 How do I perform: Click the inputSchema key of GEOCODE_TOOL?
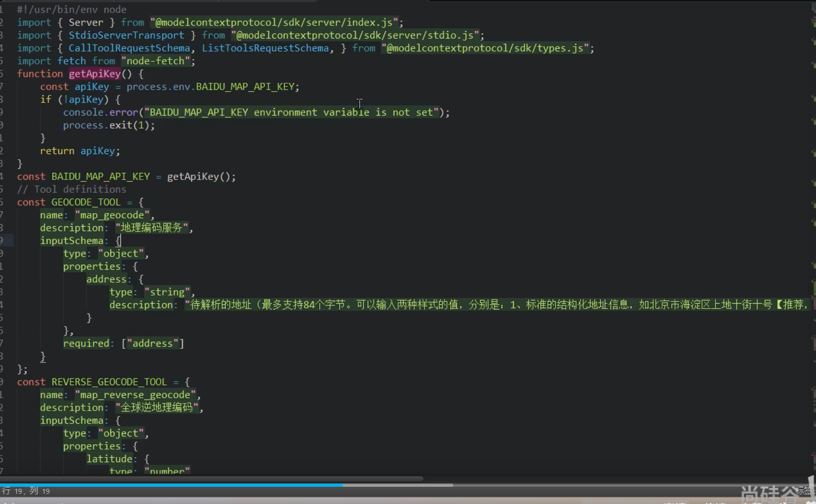[71, 241]
